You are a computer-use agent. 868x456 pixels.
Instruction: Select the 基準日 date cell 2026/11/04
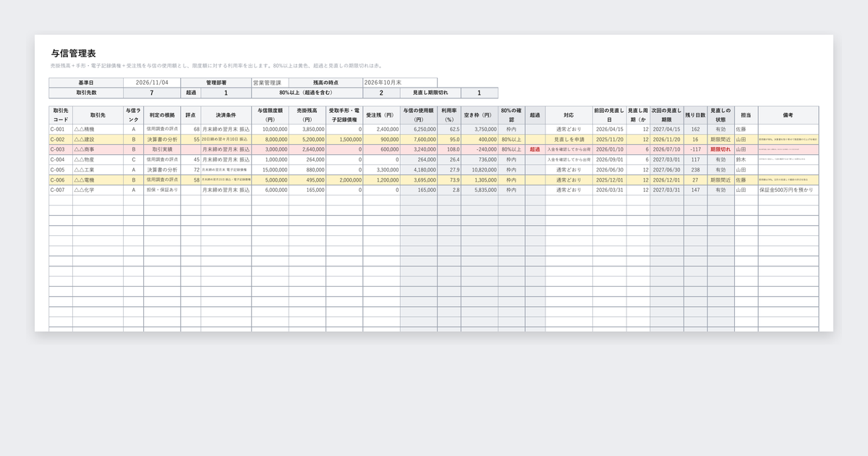[x=152, y=83]
